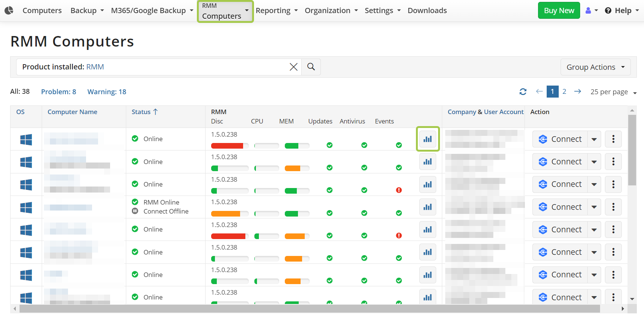Expand Connect dropdown arrow in first row

click(x=594, y=139)
